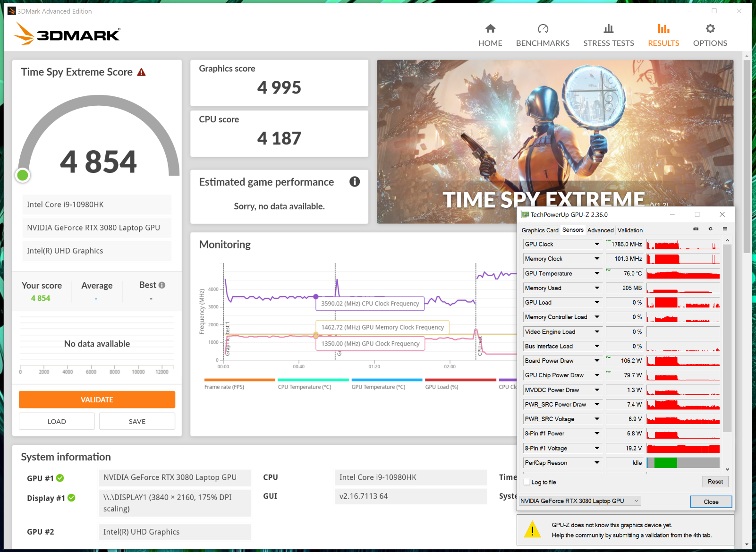Open the BENCHMARKS section
Viewport: 756px width, 552px height.
click(543, 35)
